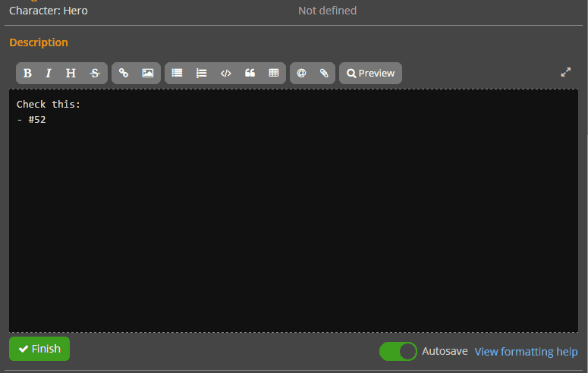Click the 'Check this:' line in editor
Screen dimensions: 588x373
coord(49,104)
